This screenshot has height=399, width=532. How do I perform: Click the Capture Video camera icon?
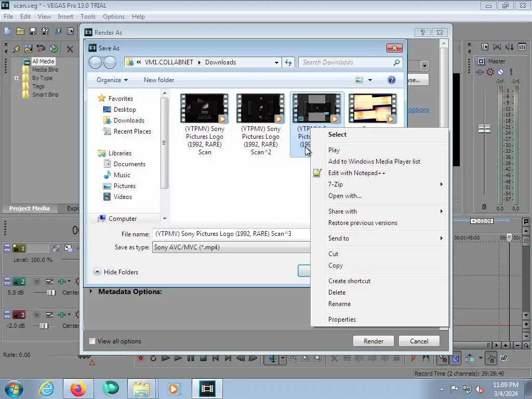41,49
